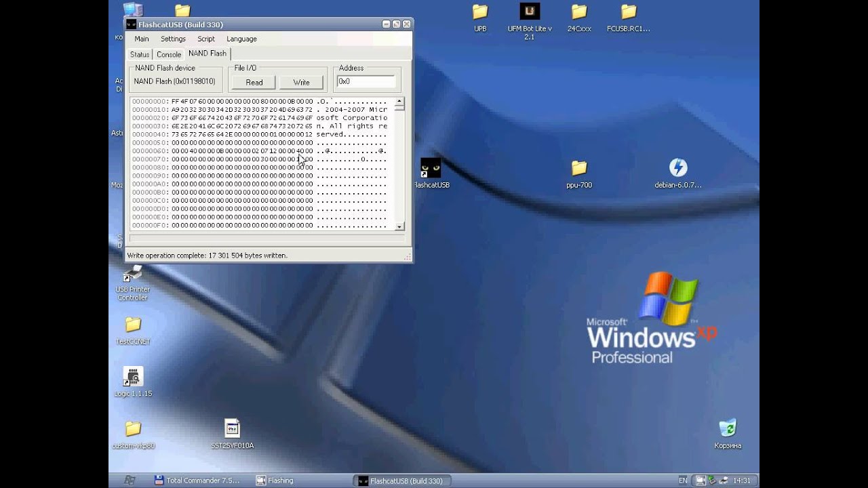Click the Safely Remove Hardware tray icon

[712, 481]
